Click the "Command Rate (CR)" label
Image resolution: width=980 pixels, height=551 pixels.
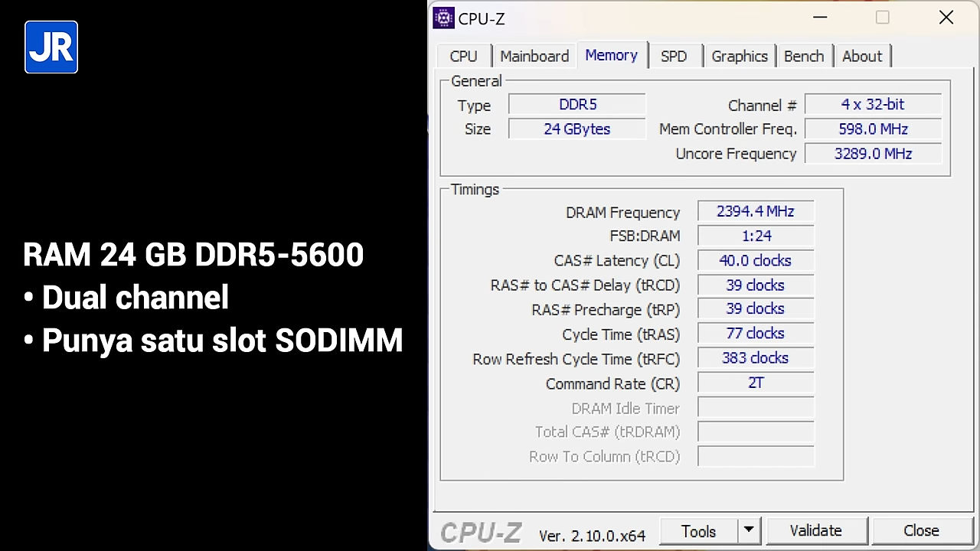click(612, 383)
